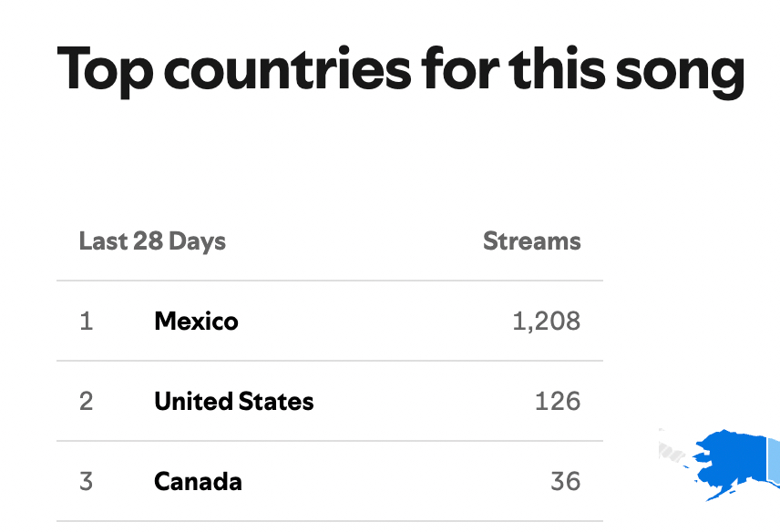
Task: Click Mexico's 1,208 streams value
Action: 546,322
